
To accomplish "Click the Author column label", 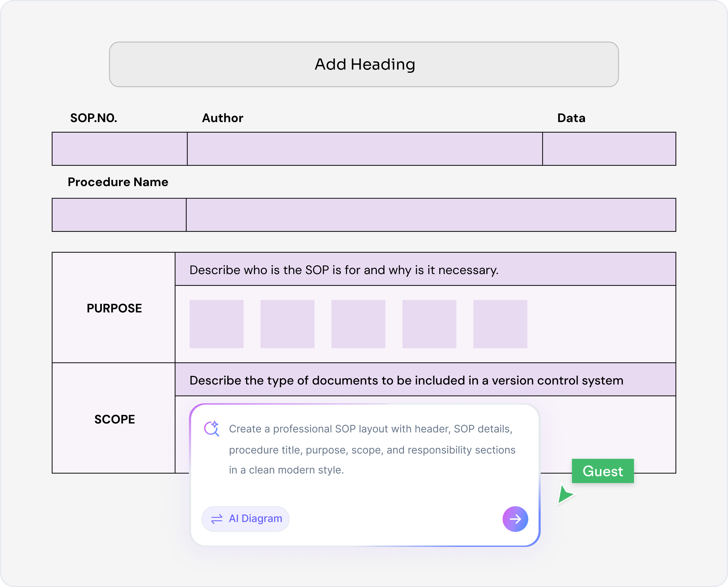I will 223,118.
